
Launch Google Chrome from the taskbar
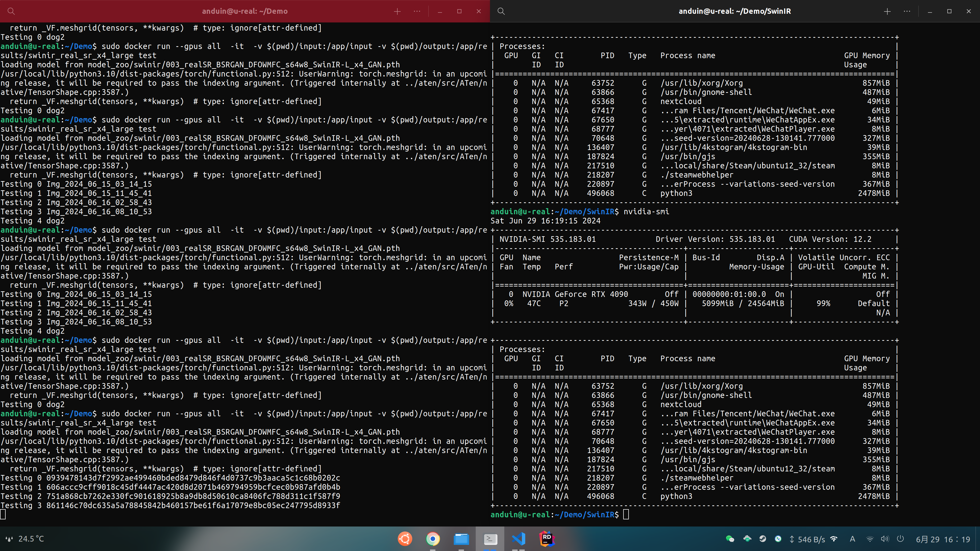click(433, 539)
